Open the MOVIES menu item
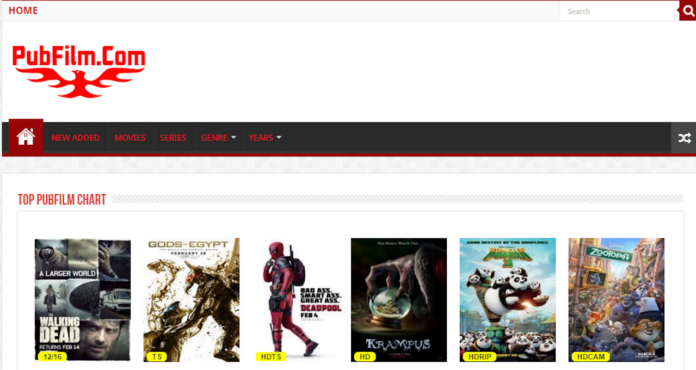 [x=130, y=138]
